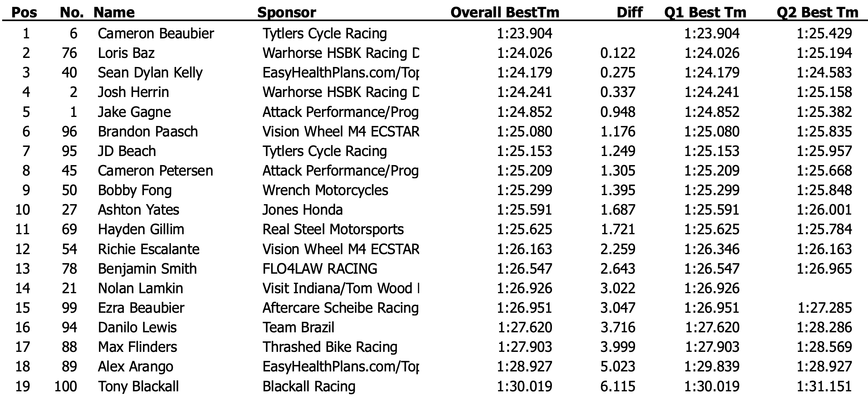Click the Jones Honda sponsor cell
The height and width of the screenshot is (404, 868).
pyautogui.click(x=302, y=210)
